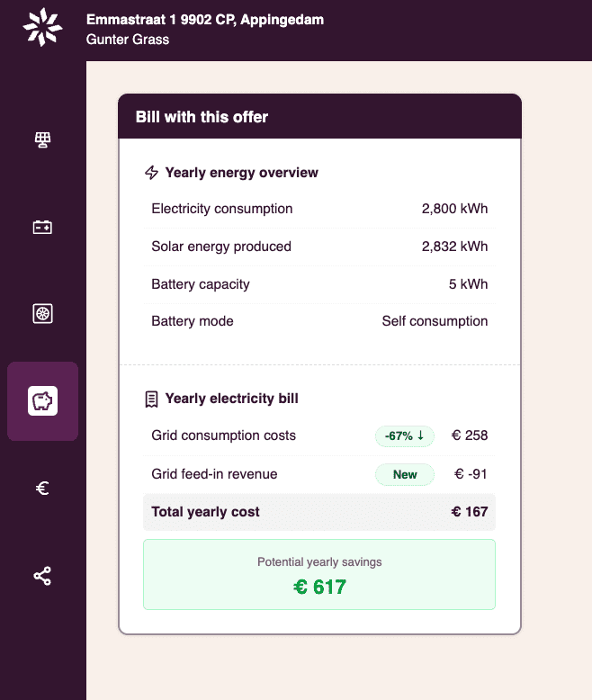Screen dimensions: 592x700
Task: Click the New badge on feed-in revenue
Action: point(404,474)
